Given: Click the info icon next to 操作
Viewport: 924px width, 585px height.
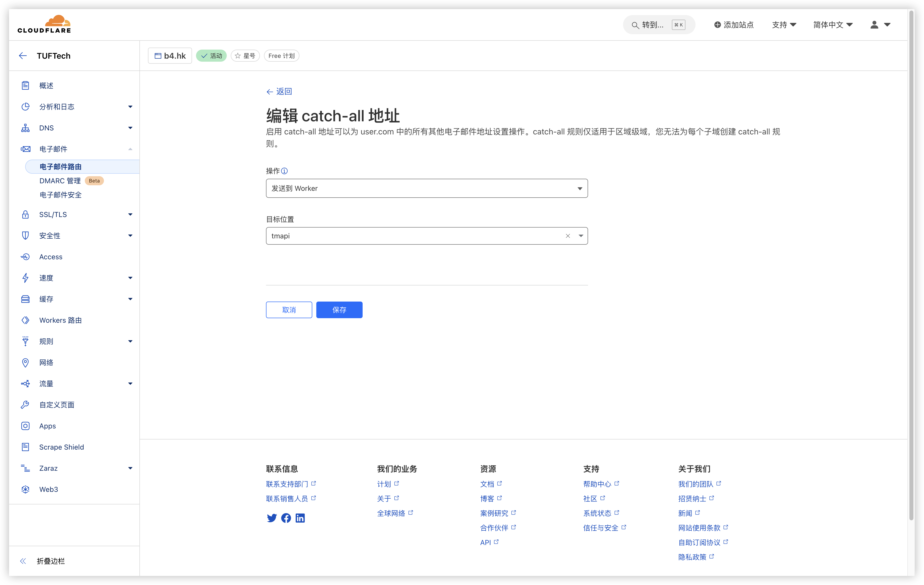Looking at the screenshot, I should pyautogui.click(x=284, y=171).
